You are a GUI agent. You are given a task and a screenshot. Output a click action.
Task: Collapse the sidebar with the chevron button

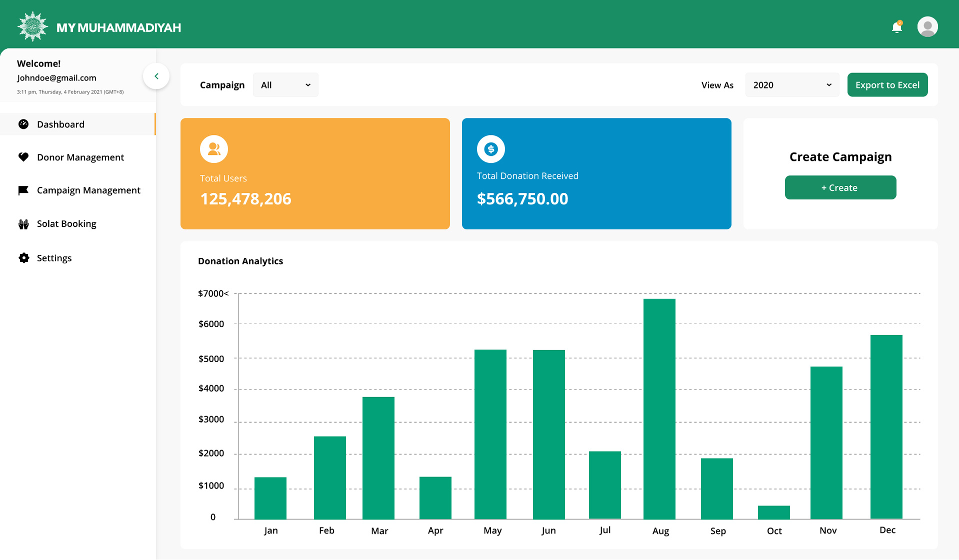click(156, 76)
